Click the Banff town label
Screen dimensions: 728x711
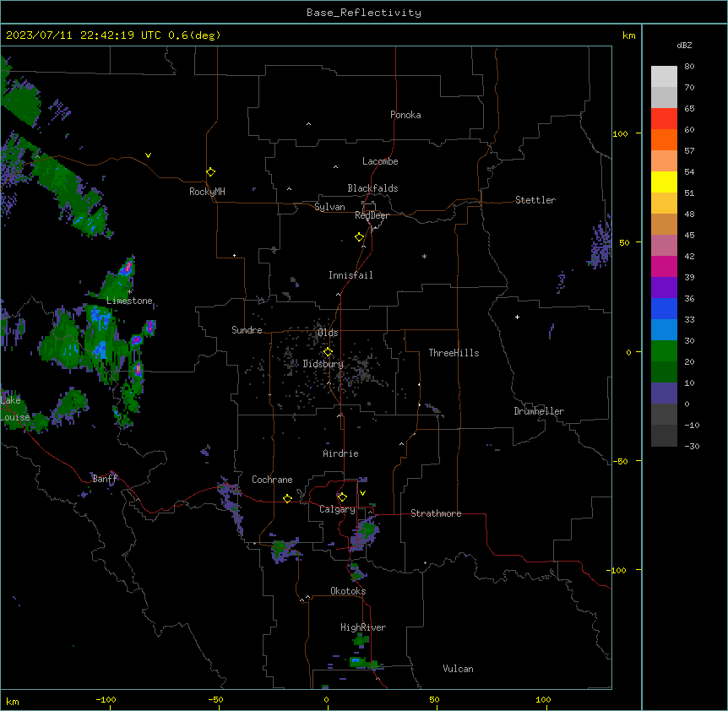[106, 479]
